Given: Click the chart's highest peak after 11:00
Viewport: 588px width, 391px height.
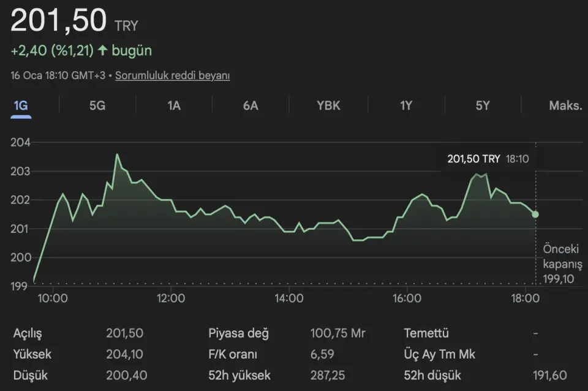Looking at the screenshot, I should click(117, 154).
